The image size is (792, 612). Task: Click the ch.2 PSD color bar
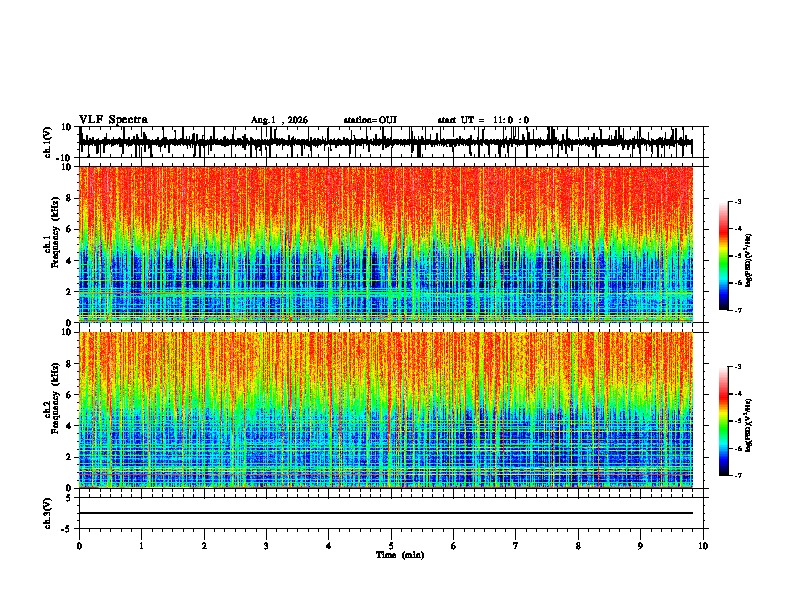click(x=724, y=421)
